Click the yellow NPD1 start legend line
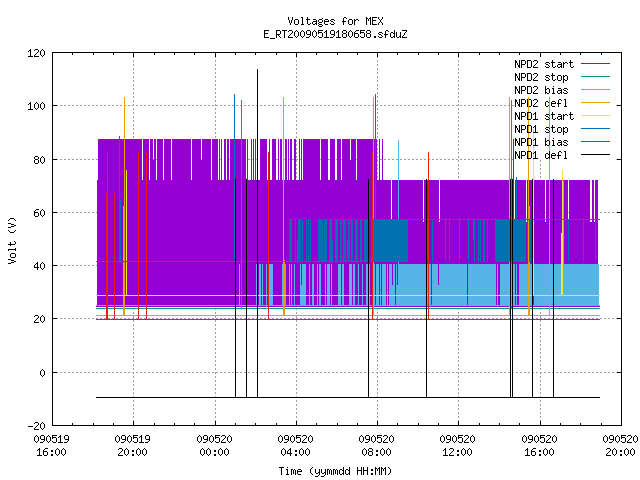640x480 pixels. [596, 116]
